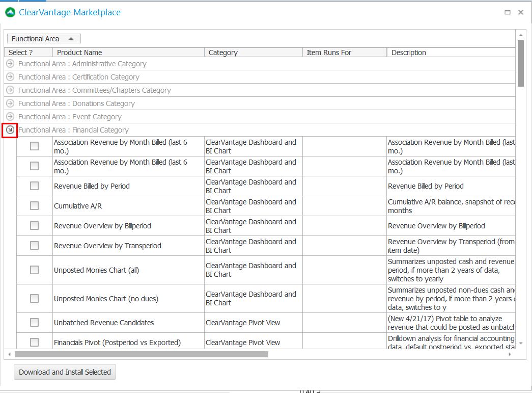This screenshot has height=393, width=532.
Task: Sort by the Description column header
Action: [451, 53]
